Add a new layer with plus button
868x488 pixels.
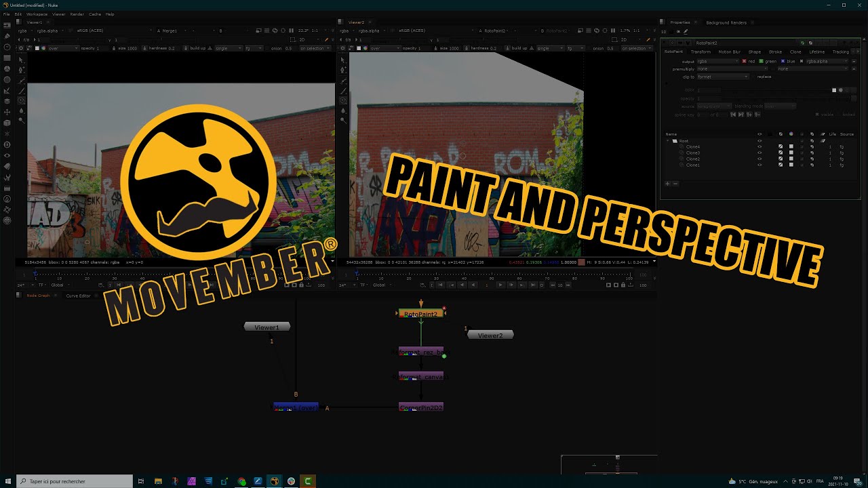pyautogui.click(x=667, y=183)
